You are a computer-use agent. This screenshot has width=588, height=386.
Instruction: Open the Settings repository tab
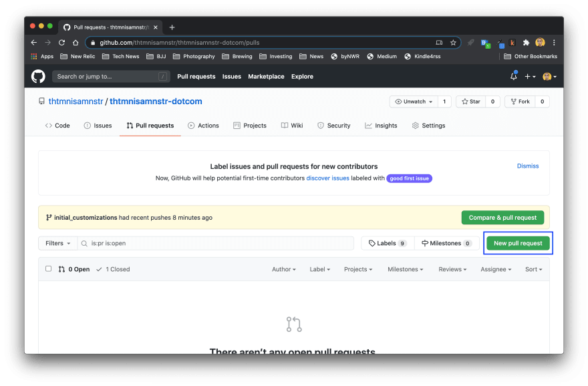[x=428, y=126]
